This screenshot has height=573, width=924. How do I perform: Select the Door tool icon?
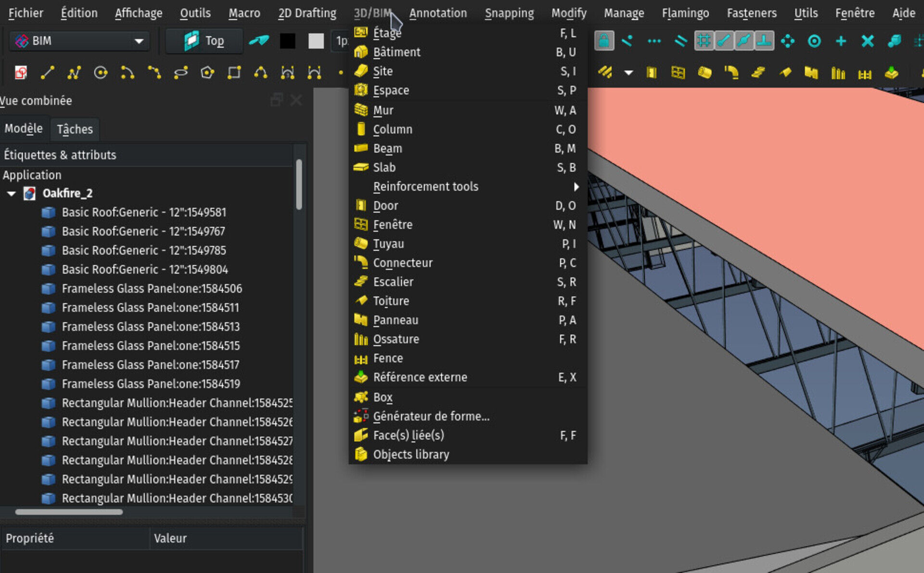pos(362,205)
